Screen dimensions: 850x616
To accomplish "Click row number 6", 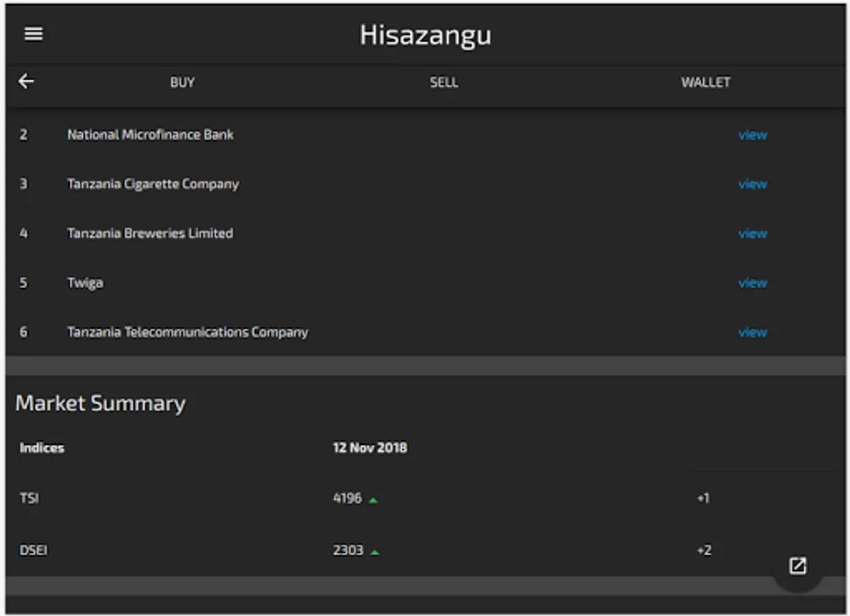I will [x=23, y=332].
